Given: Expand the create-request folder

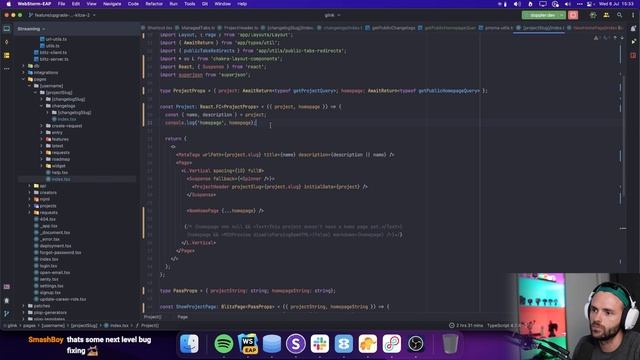Looking at the screenshot, I should tap(42, 126).
